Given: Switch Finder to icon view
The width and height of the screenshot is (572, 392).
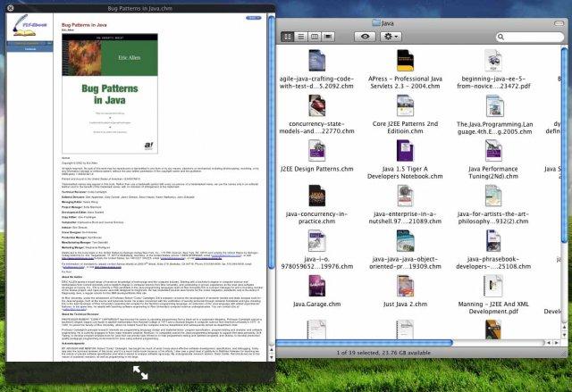Looking at the screenshot, I should [x=288, y=37].
